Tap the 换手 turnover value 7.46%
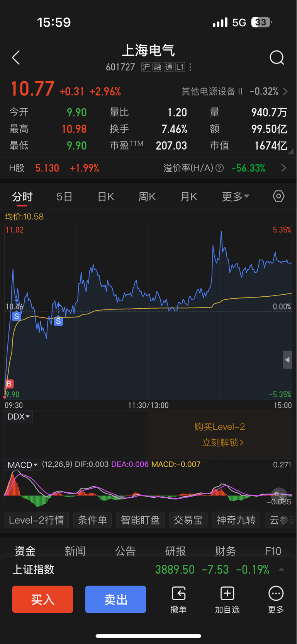This screenshot has width=297, height=644. pyautogui.click(x=174, y=129)
